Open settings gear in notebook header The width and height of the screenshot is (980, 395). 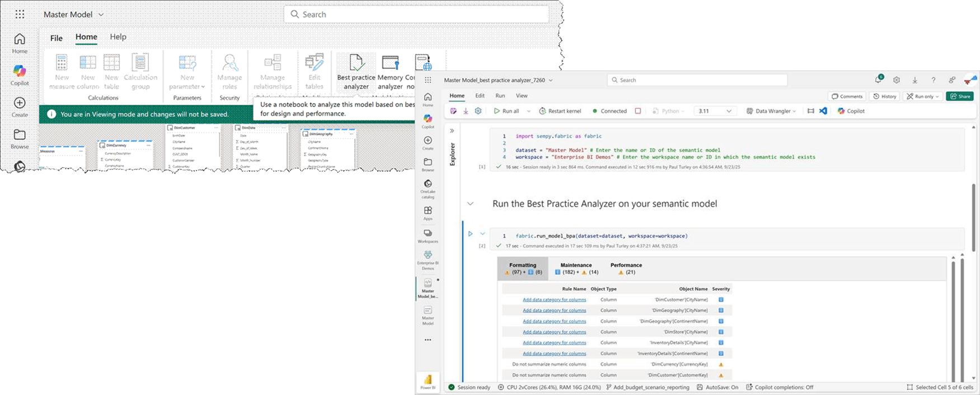coord(897,80)
